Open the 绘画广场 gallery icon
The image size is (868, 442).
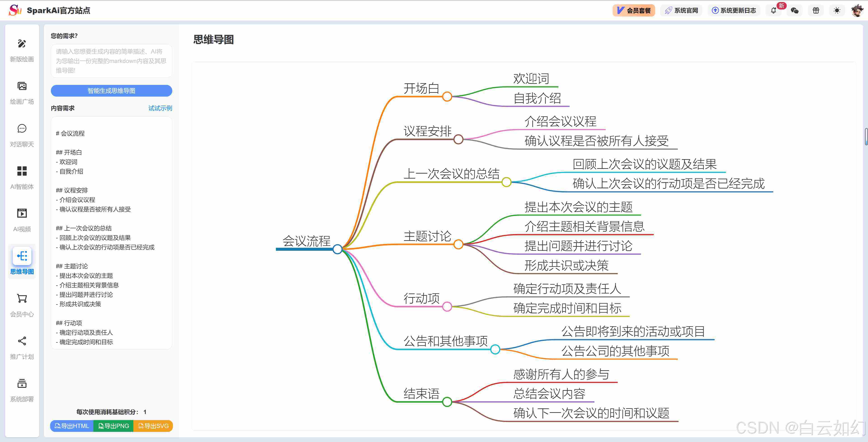[x=22, y=86]
